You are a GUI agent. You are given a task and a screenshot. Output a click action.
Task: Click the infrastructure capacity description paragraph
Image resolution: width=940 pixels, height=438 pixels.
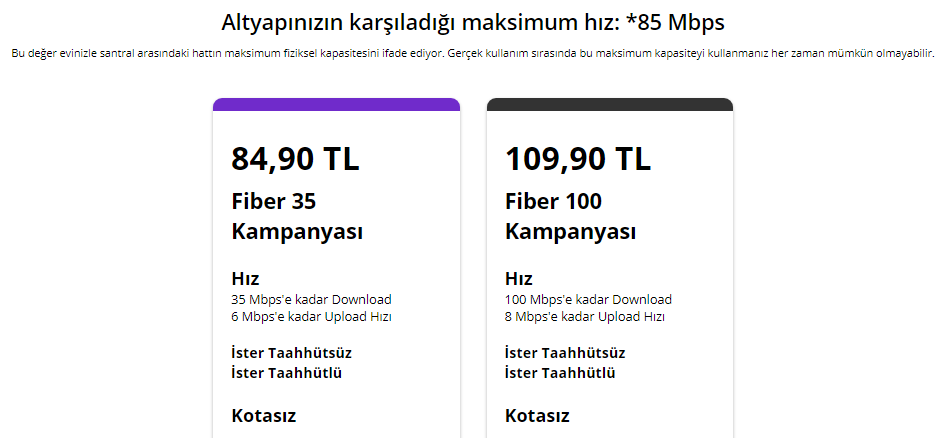coord(473,54)
